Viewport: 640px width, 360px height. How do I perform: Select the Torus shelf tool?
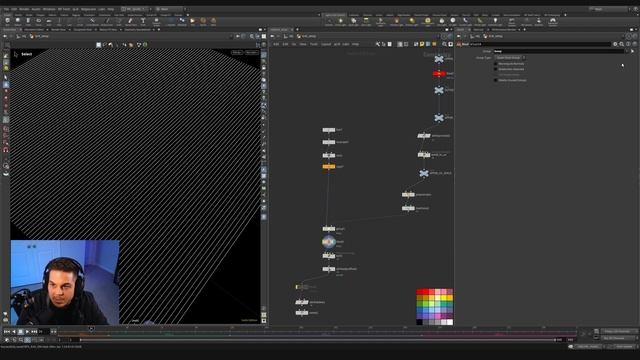38,21
